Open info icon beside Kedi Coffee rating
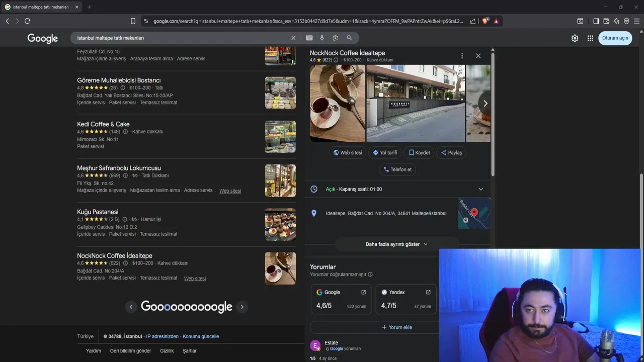 (x=125, y=132)
